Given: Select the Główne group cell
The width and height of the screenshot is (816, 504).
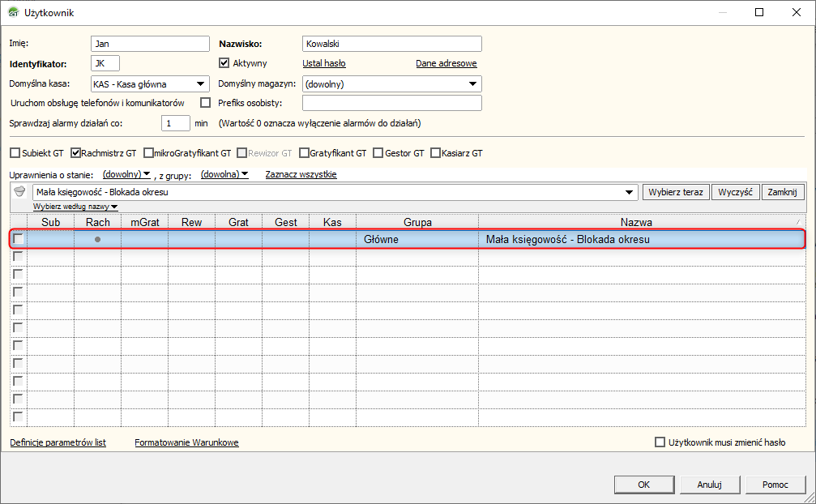Looking at the screenshot, I should pos(417,239).
